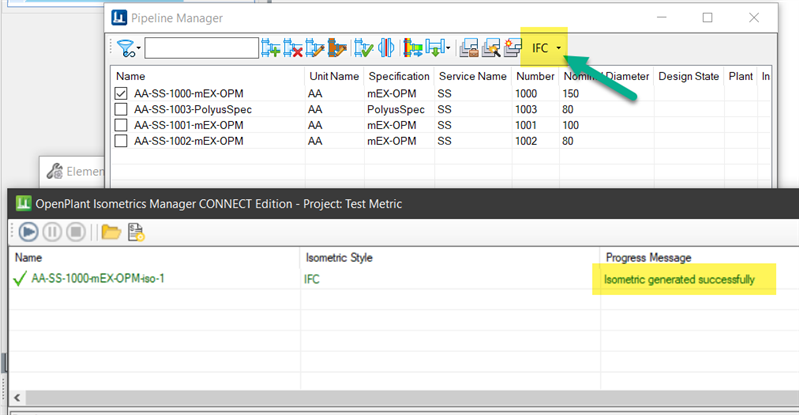Click the IFC isometric style cell
Image resolution: width=799 pixels, height=415 pixels.
(312, 279)
